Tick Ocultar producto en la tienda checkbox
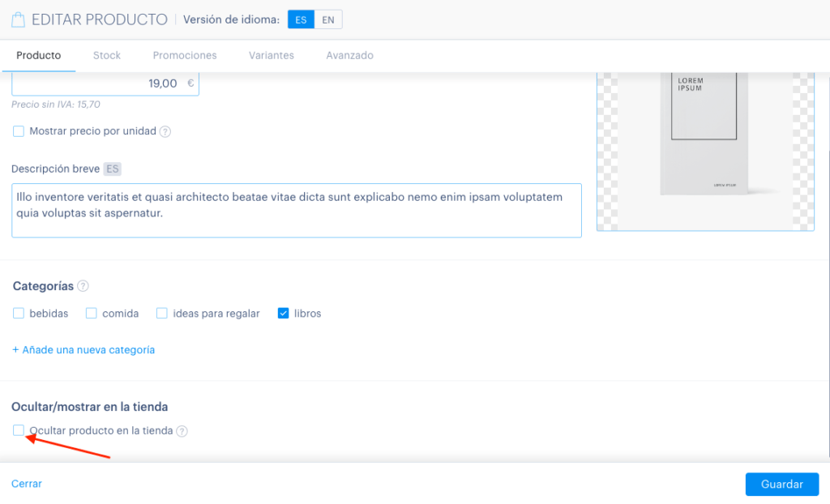Screen dimensions: 830x504 tap(19, 430)
